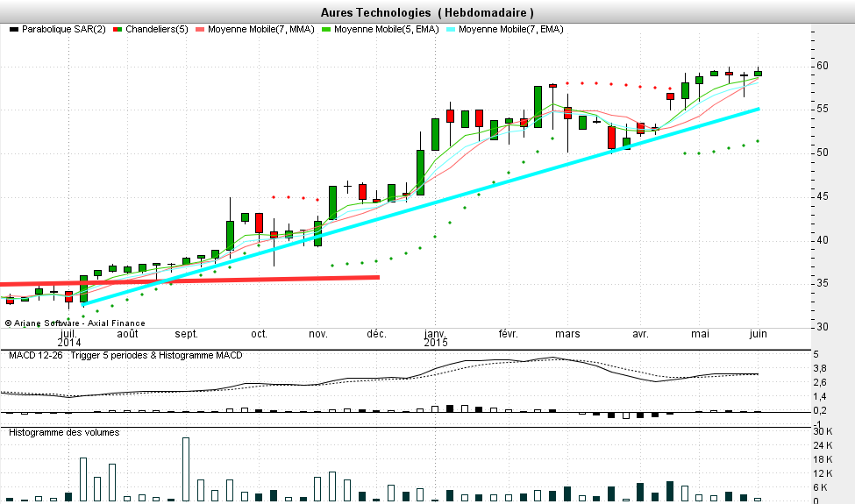
Task: Click the tallest volume bar in September
Action: pos(186,469)
